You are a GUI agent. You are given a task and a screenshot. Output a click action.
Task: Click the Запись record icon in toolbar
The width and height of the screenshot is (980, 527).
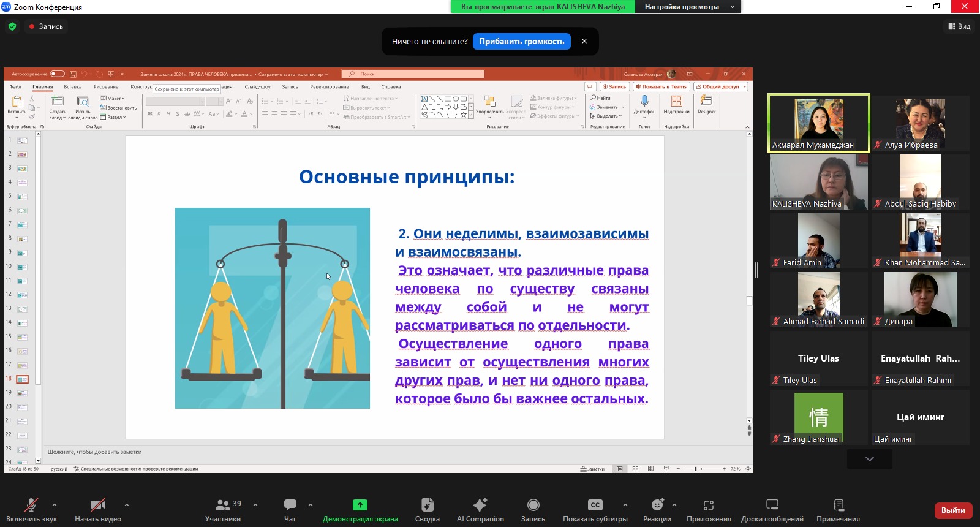click(x=533, y=505)
